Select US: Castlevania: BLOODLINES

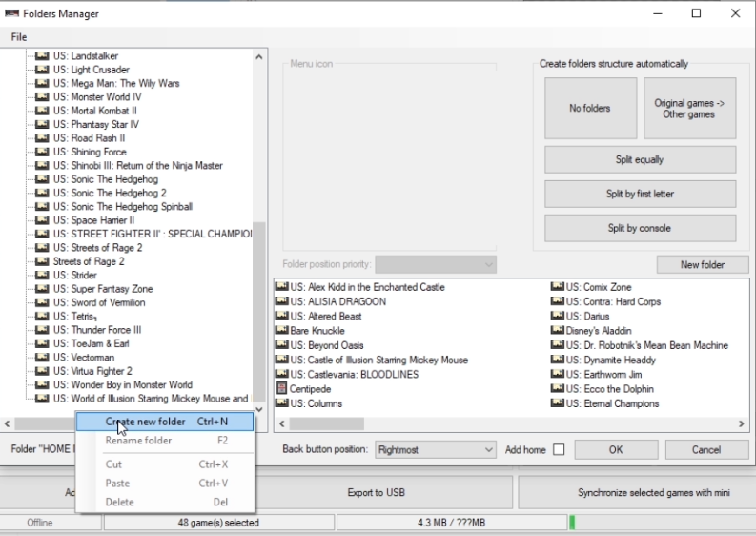[355, 375]
